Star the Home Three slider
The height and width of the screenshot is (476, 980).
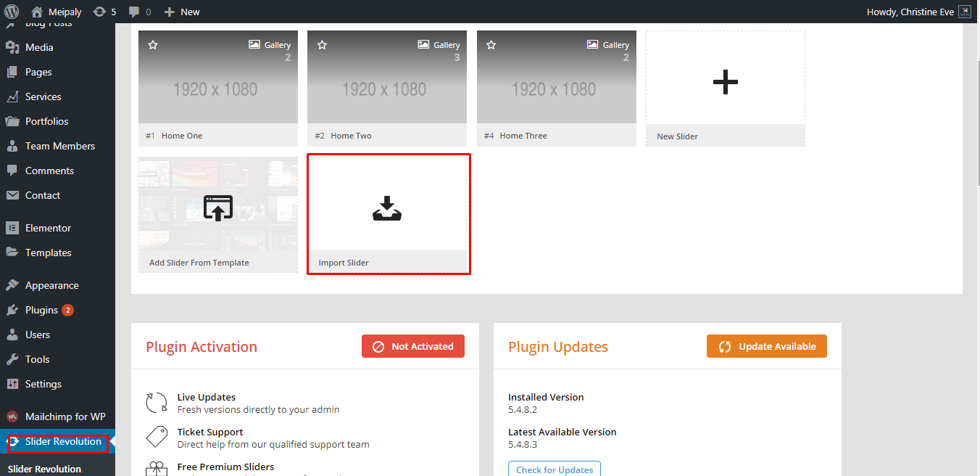(x=491, y=45)
